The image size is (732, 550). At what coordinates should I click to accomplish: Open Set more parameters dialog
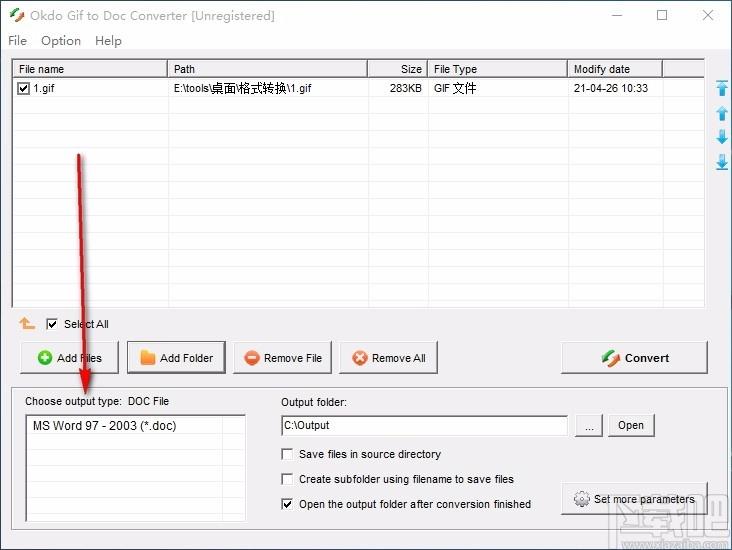[634, 499]
